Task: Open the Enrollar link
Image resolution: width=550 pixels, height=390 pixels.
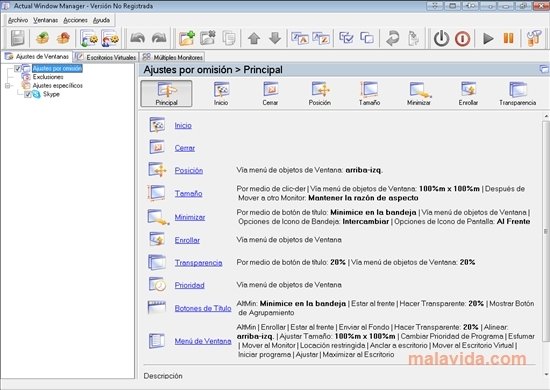Action: pos(187,240)
